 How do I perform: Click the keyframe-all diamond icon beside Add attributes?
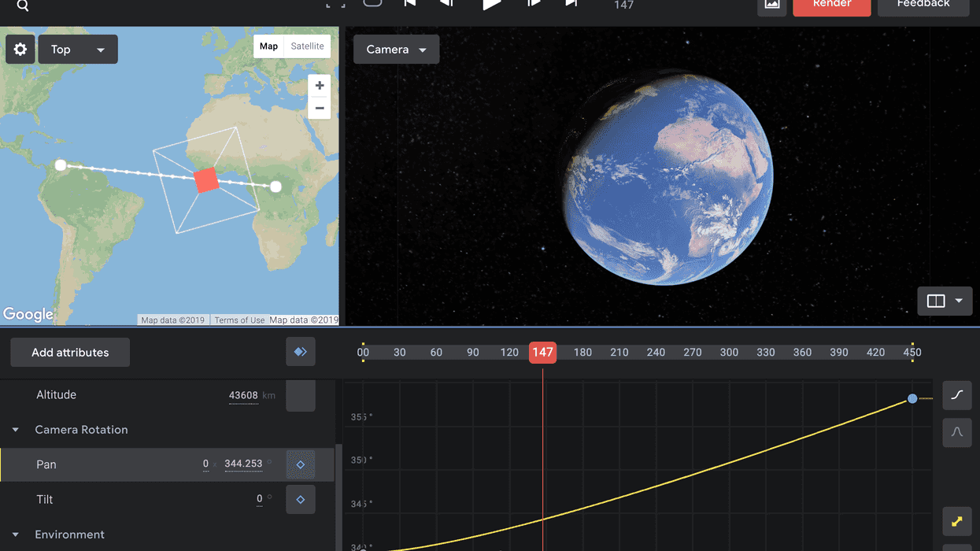tap(301, 352)
